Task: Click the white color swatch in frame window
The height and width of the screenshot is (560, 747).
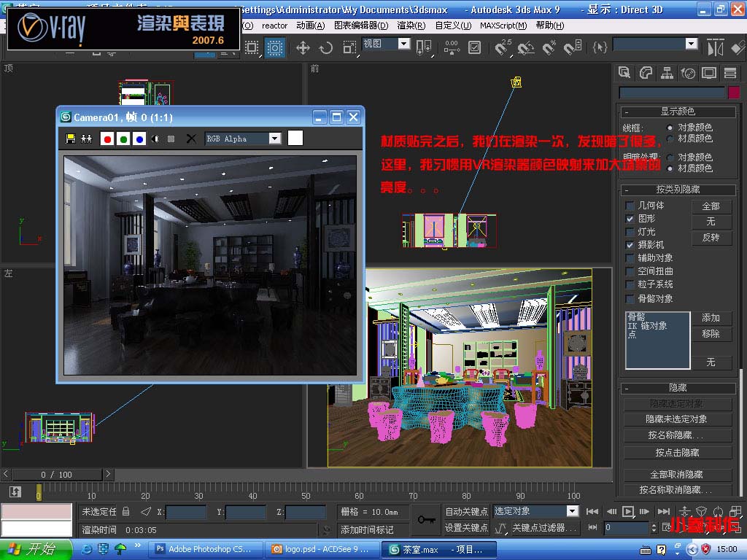Action: [x=295, y=138]
